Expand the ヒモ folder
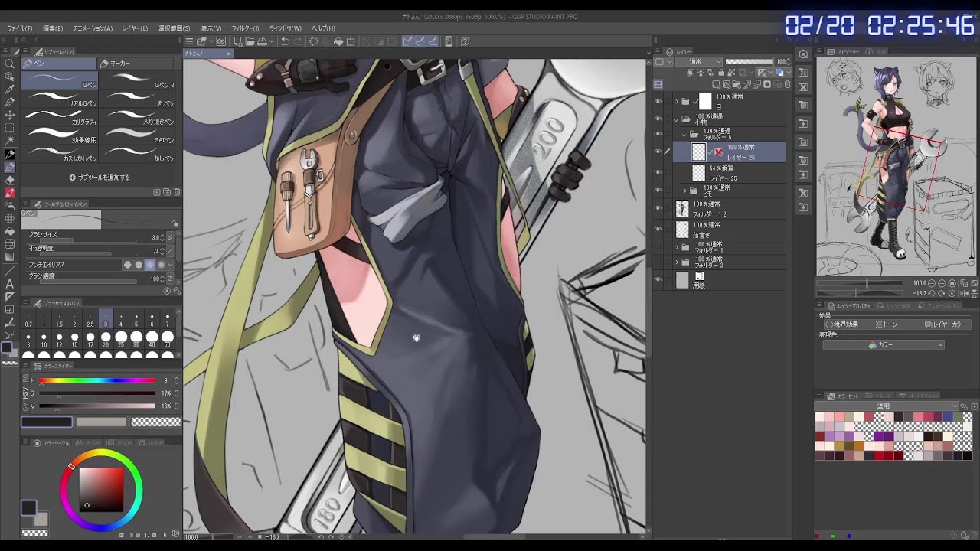Image resolution: width=980 pixels, height=551 pixels. point(685,190)
